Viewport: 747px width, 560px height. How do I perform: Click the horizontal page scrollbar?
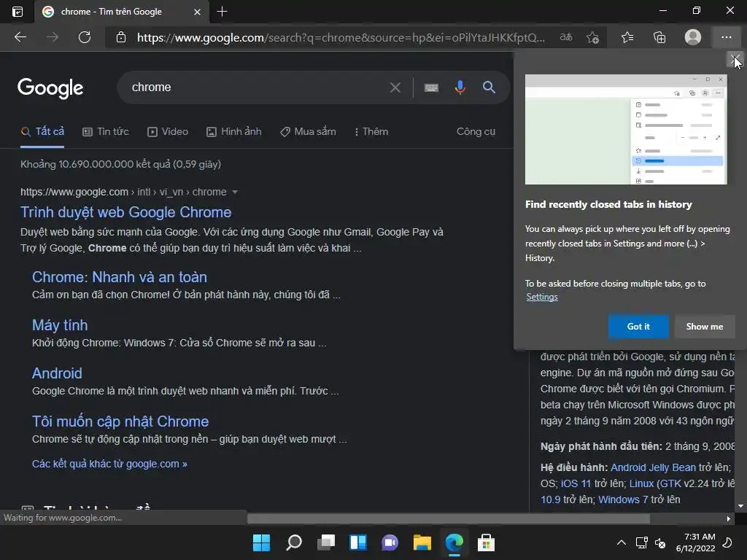pos(449,518)
